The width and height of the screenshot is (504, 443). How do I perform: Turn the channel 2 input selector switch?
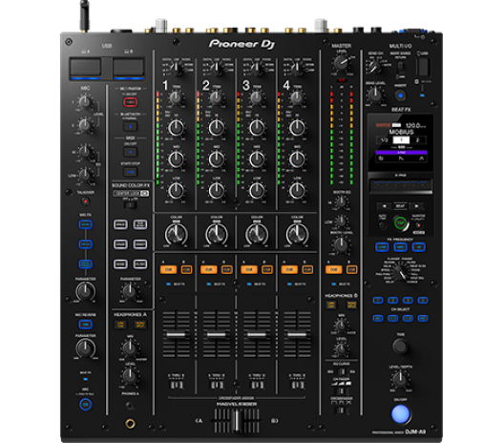pos(217,68)
